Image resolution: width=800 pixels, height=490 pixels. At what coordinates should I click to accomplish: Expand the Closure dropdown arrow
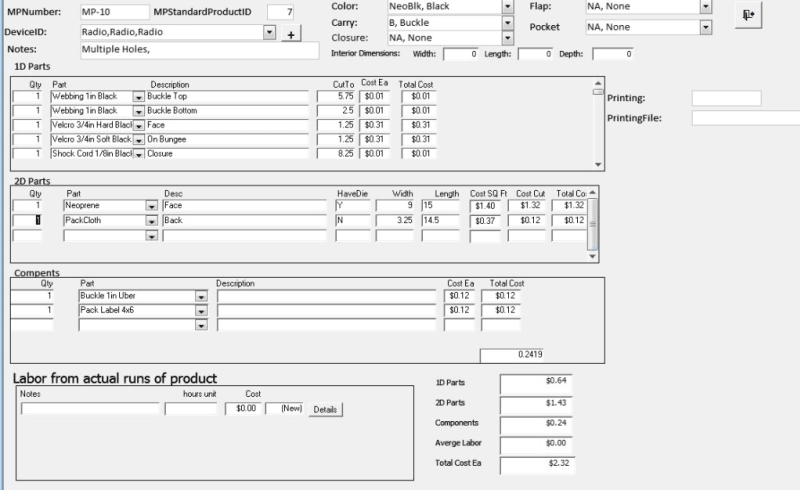507,38
